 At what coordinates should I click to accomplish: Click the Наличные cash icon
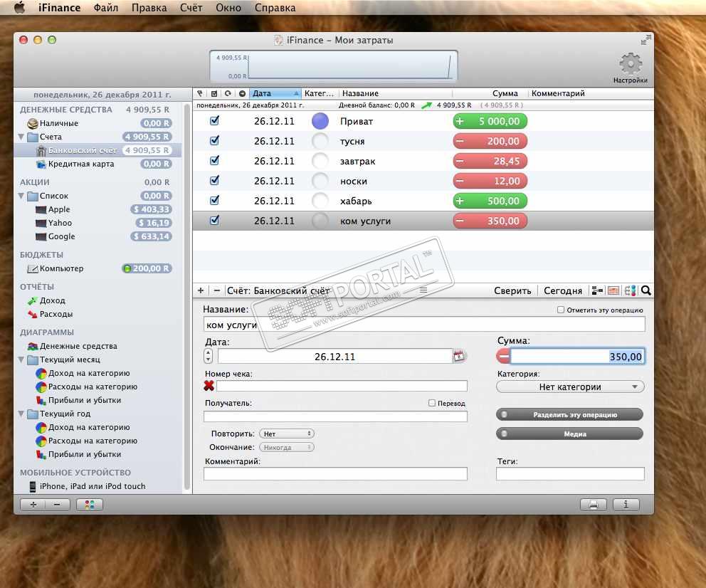coord(33,123)
